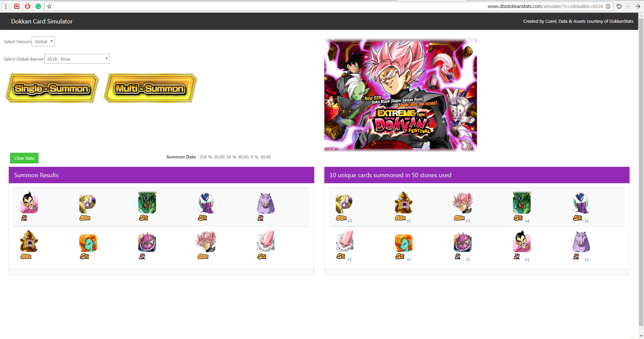Image resolution: width=644 pixels, height=339 pixels.
Task: Click the red play extension icon
Action: pyautogui.click(x=17, y=6)
